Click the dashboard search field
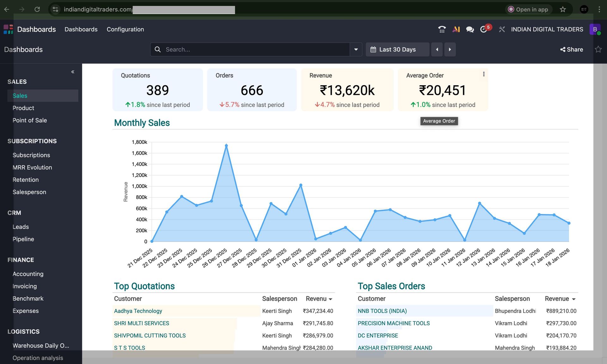This screenshot has height=364, width=607. click(253, 50)
